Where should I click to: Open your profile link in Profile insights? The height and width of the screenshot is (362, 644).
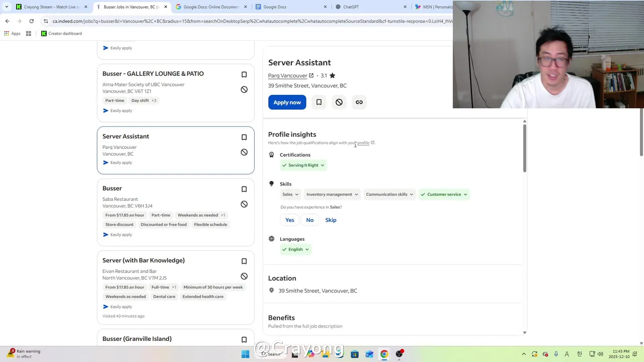point(363,143)
